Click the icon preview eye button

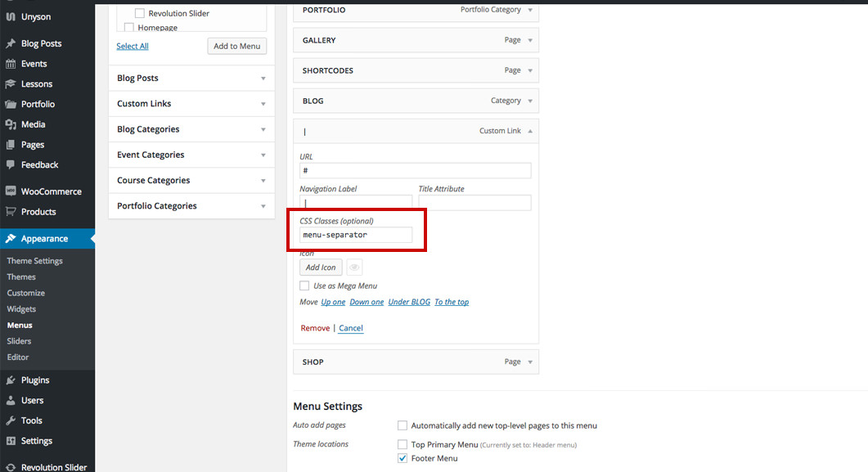pyautogui.click(x=354, y=267)
